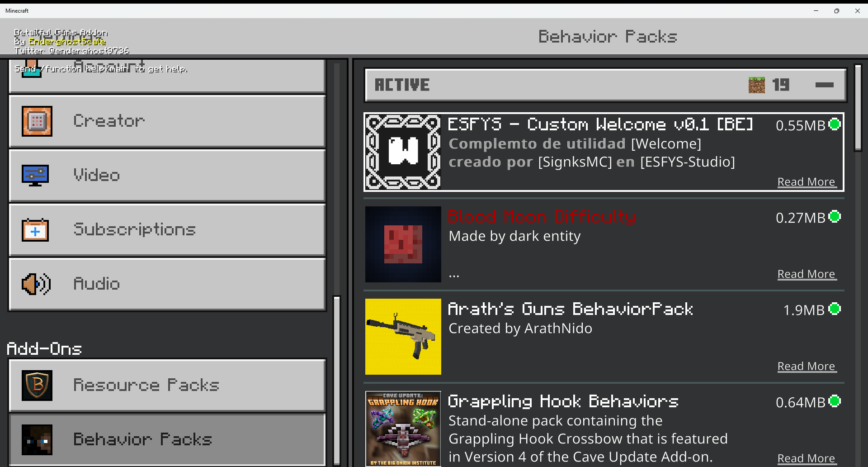Open the Subscriptions settings tab
This screenshot has height=467, width=868.
(x=167, y=230)
